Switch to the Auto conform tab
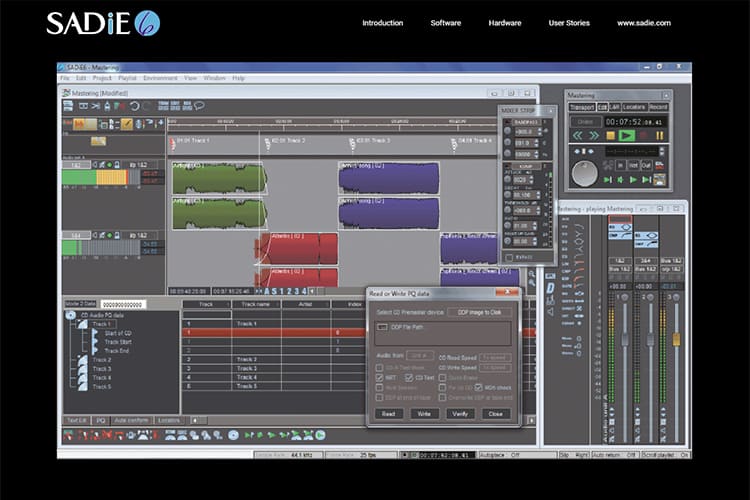The width and height of the screenshot is (750, 500). point(132,421)
